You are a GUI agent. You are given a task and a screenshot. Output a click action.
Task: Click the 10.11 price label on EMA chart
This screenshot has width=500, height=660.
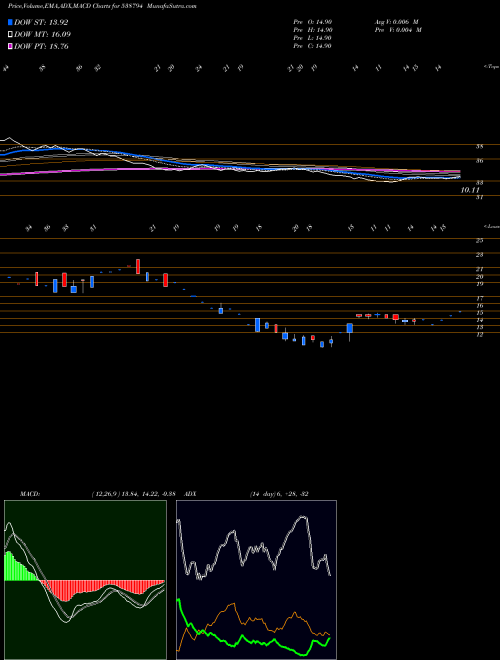pyautogui.click(x=470, y=190)
